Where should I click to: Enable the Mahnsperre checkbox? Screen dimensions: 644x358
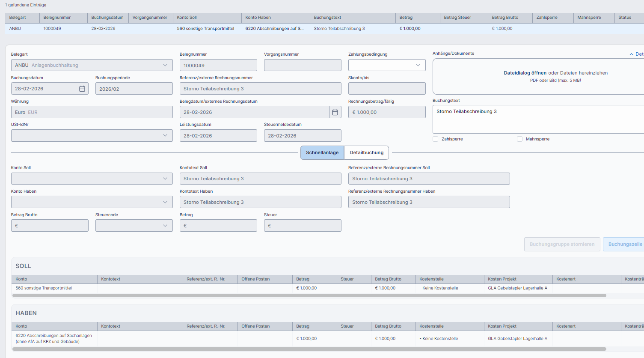pyautogui.click(x=519, y=139)
